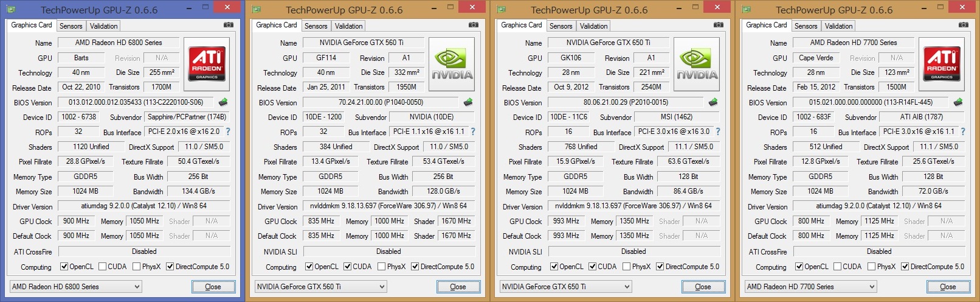The width and height of the screenshot is (980, 302).
Task: Toggle PhysX checkbox in GTX 560 Ti window
Action: [x=381, y=267]
